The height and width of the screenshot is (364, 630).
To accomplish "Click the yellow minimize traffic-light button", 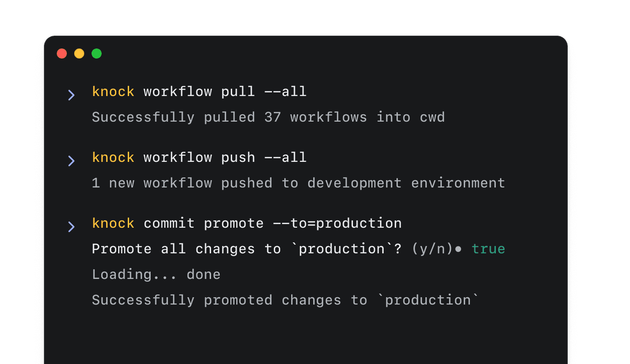I will pos(79,53).
